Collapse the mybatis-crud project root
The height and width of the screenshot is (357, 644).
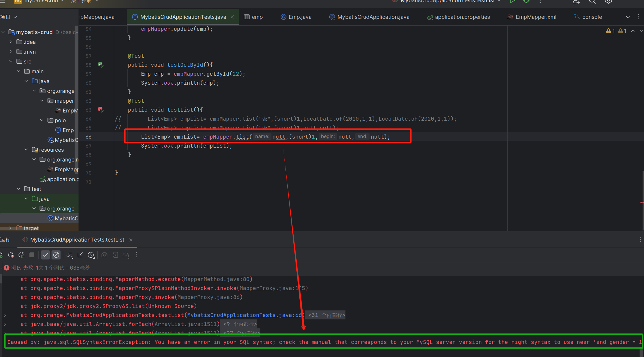[x=3, y=32]
